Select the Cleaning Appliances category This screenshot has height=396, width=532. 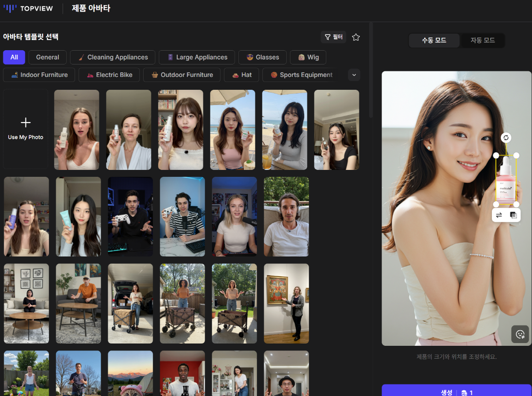tap(113, 58)
